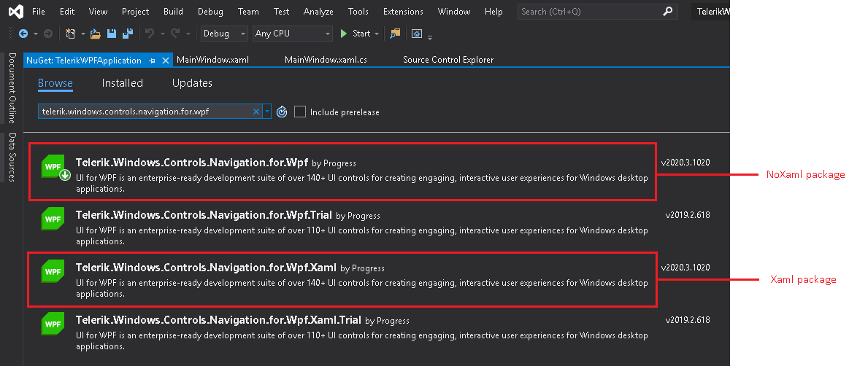Image resolution: width=868 pixels, height=366 pixels.
Task: Click the Telerik.Windows.Controls.Navigation.for.Wpf package icon
Action: click(53, 166)
